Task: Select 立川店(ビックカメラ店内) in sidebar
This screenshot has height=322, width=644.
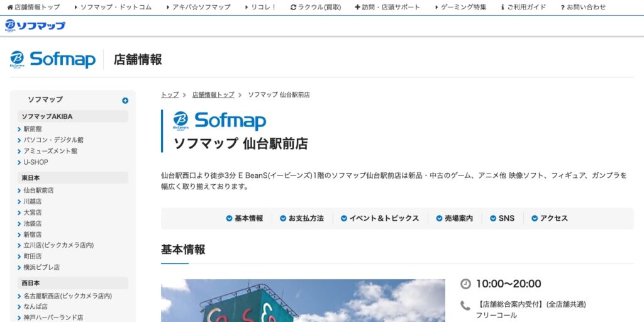Action: click(58, 245)
